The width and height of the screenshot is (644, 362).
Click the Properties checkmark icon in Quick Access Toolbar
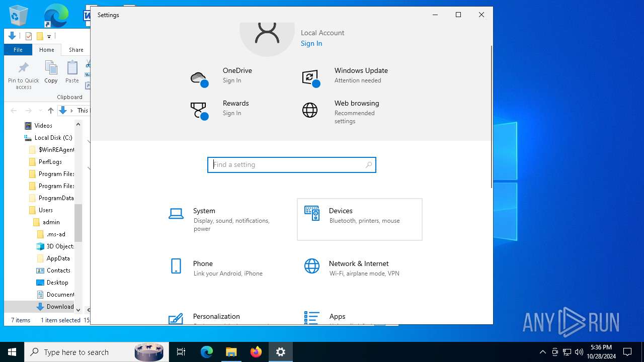(29, 36)
